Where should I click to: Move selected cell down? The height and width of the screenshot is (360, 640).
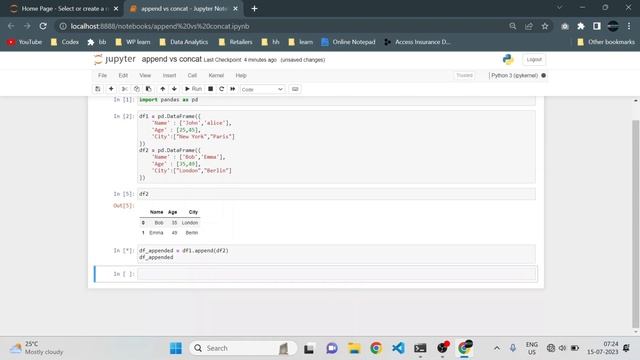tap(174, 89)
